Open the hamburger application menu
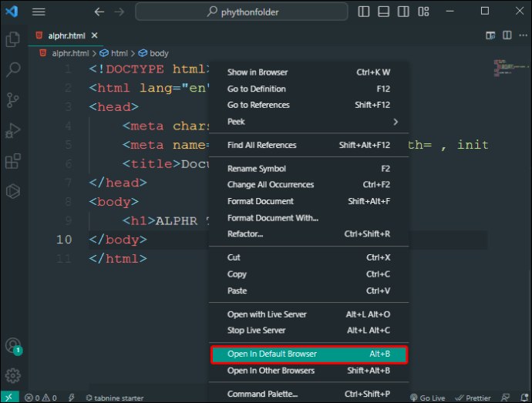 (39, 12)
